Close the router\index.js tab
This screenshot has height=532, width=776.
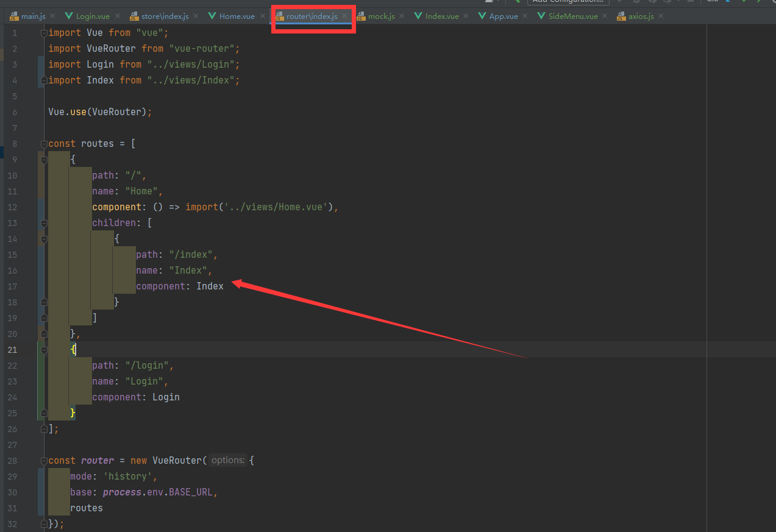[x=344, y=16]
